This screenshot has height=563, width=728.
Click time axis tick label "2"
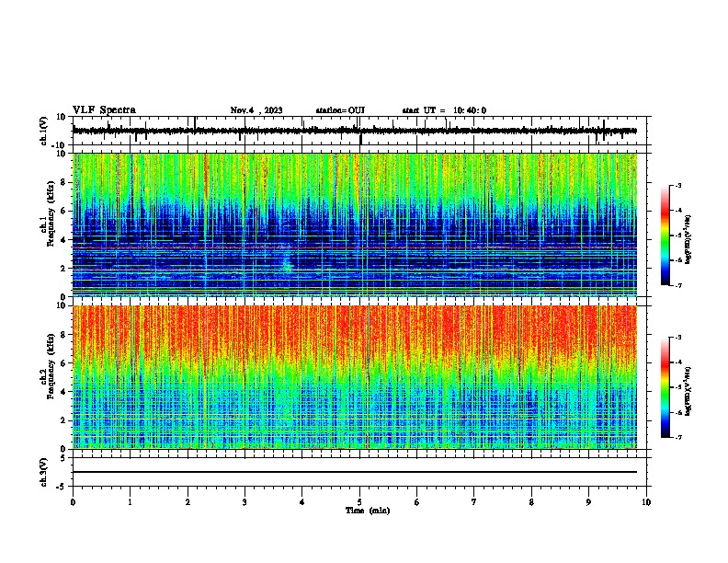[x=188, y=502]
